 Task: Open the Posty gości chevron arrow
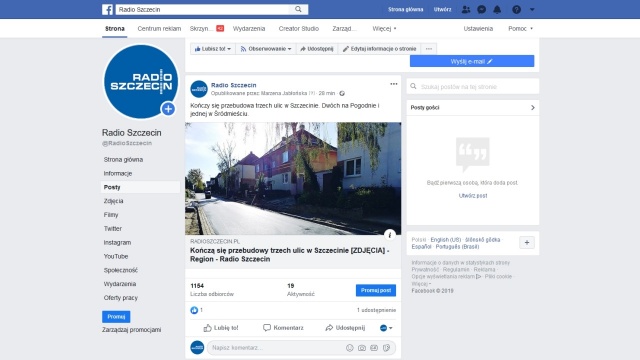pos(532,107)
